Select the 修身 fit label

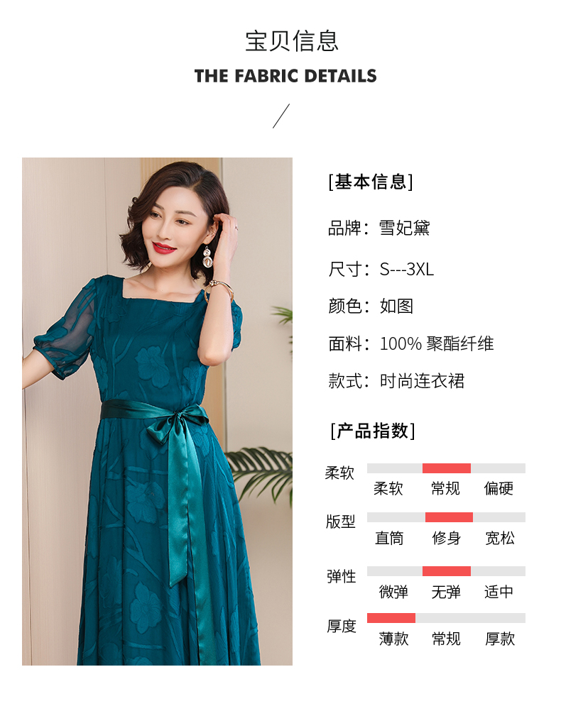(x=446, y=538)
